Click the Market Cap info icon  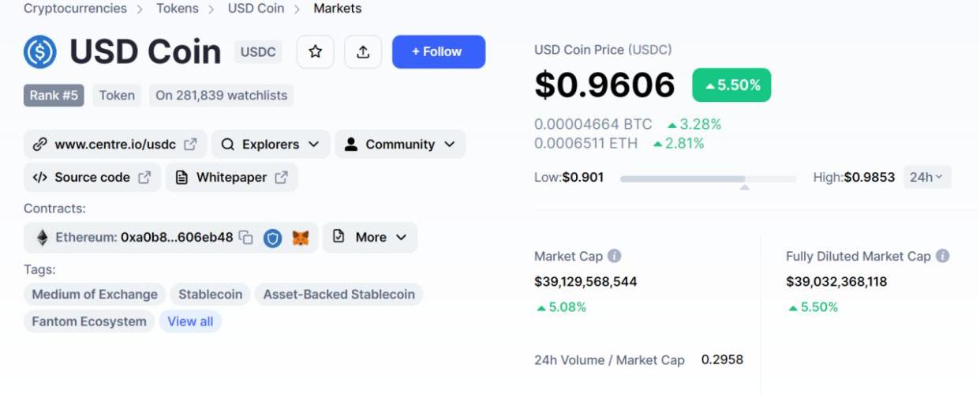pyautogui.click(x=614, y=256)
